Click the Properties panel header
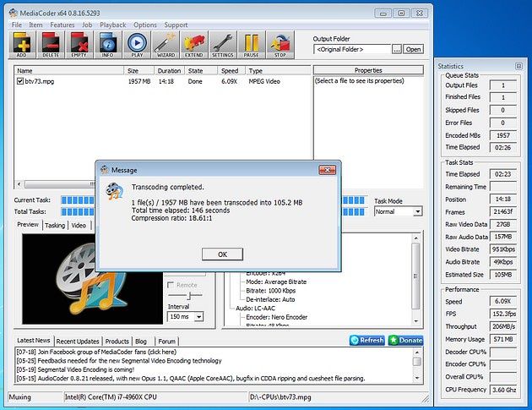532x410 pixels. pyautogui.click(x=368, y=70)
